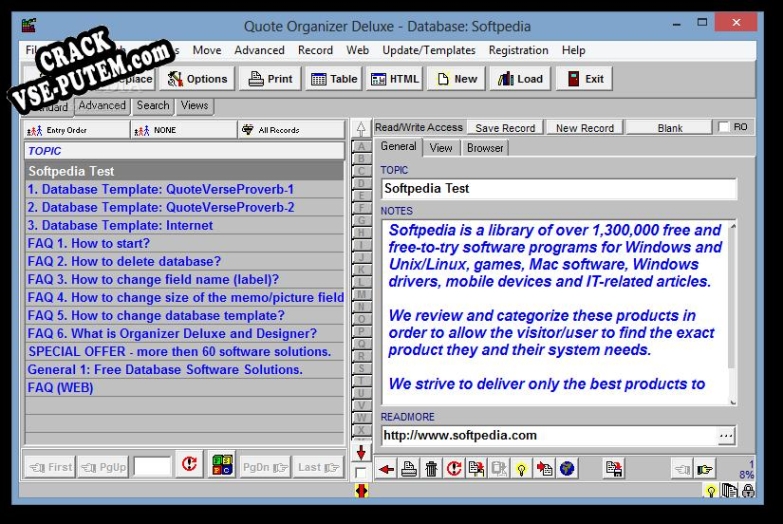Viewport: 783px width, 524px height.
Task: Toggle the RO read-only checkbox
Action: [724, 127]
